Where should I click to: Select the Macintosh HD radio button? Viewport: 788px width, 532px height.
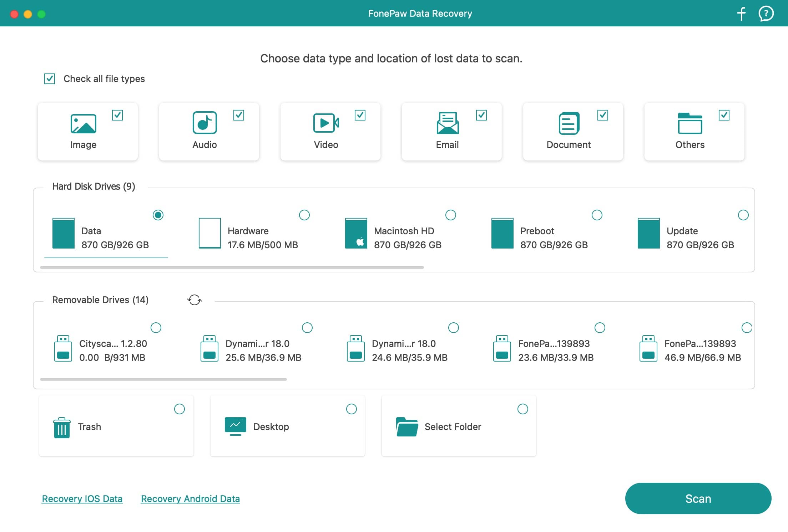coord(451,215)
